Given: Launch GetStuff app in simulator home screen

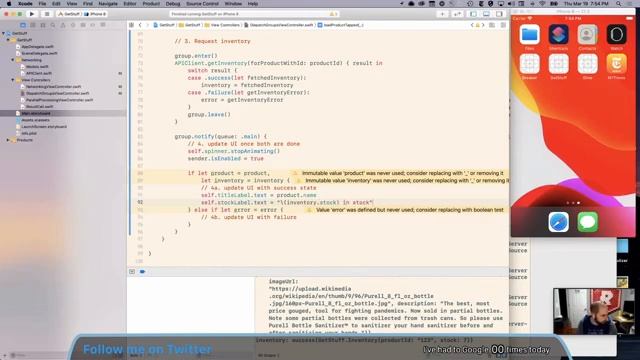Looking at the screenshot, I should (x=558, y=64).
